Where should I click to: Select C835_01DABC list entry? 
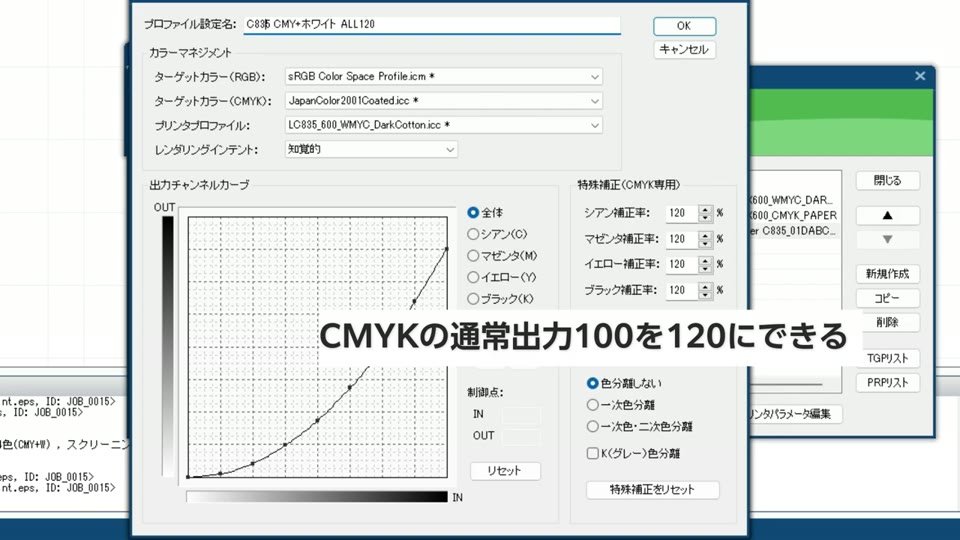tap(794, 231)
